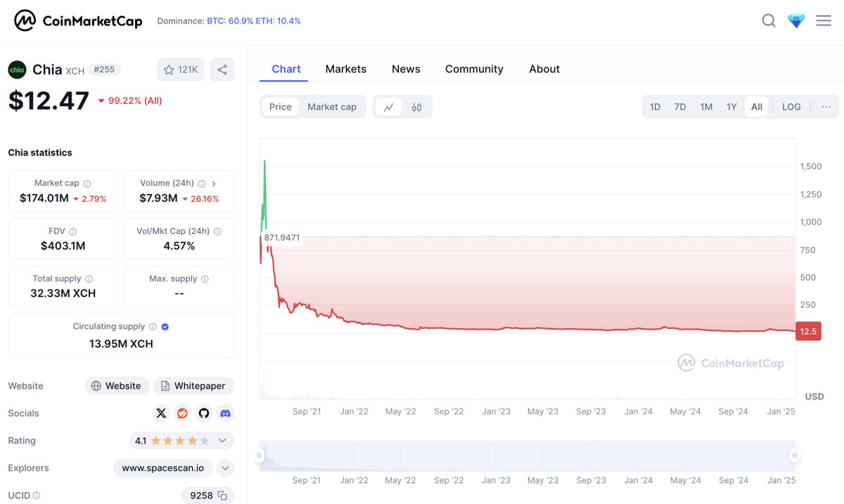Open Chia's GitHub repository
The width and height of the screenshot is (844, 504).
[x=203, y=413]
